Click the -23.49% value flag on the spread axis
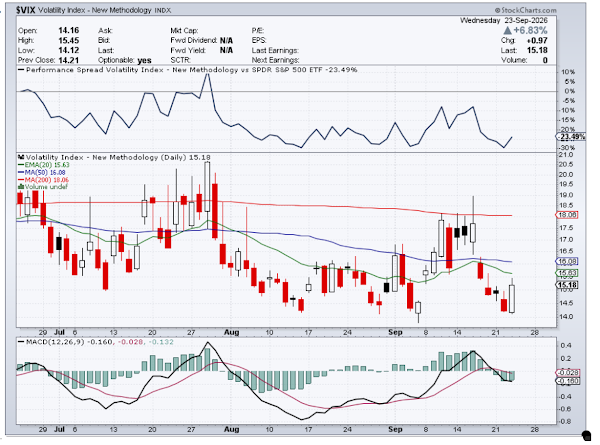Viewport: 600px width, 445px height. (x=571, y=137)
